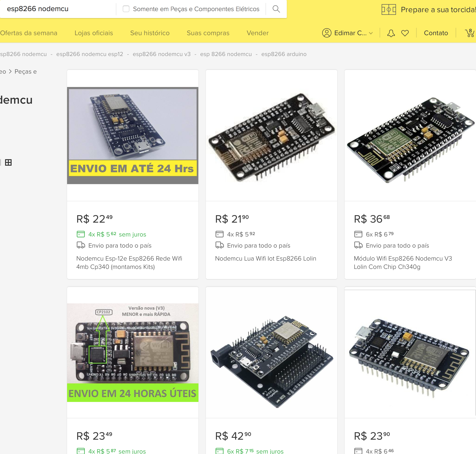This screenshot has width=476, height=454.
Task: Click price R$ 21,90
Action: [x=232, y=219]
